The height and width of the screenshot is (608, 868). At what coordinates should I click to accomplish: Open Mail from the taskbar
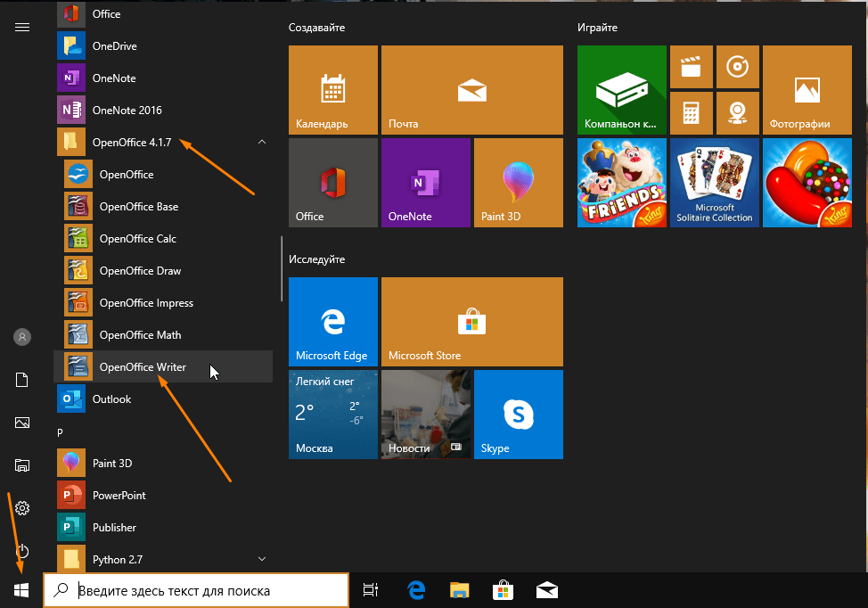coord(547,590)
